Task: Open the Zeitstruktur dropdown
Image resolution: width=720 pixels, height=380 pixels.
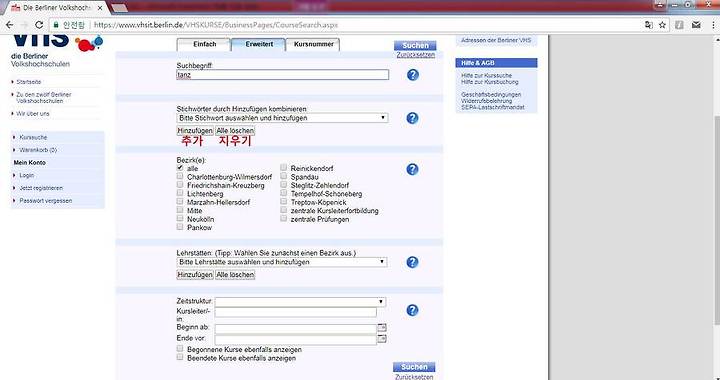Action: [x=300, y=302]
